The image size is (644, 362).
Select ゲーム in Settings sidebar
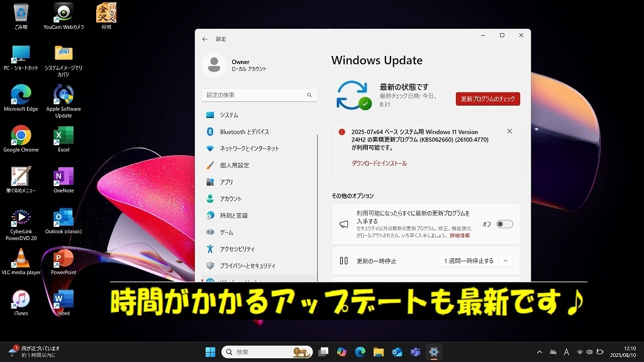[x=260, y=232]
